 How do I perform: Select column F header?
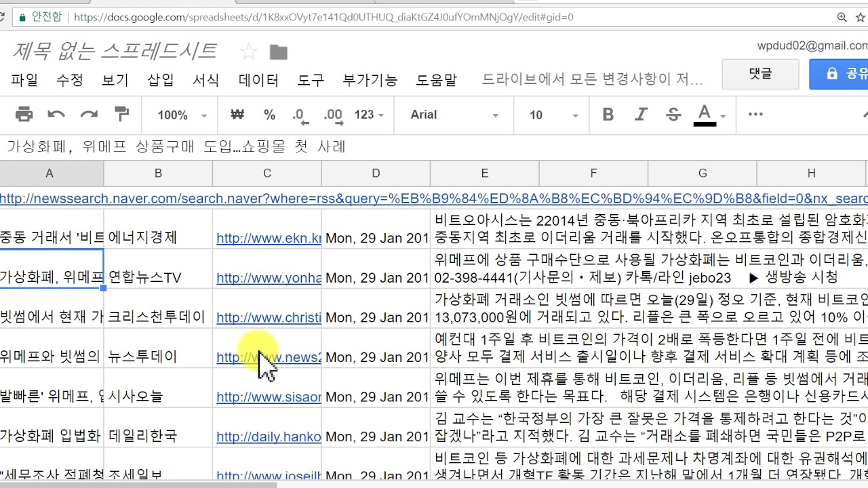pos(593,174)
